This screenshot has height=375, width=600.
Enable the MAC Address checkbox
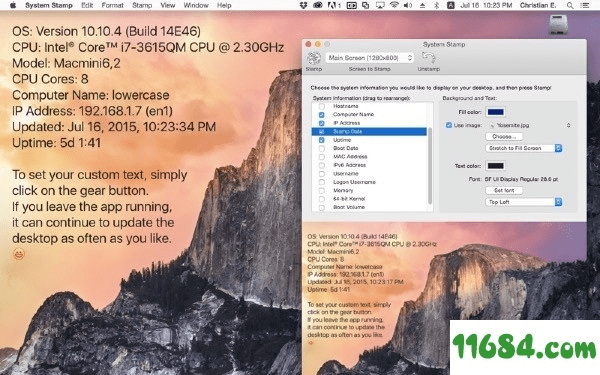(322, 157)
